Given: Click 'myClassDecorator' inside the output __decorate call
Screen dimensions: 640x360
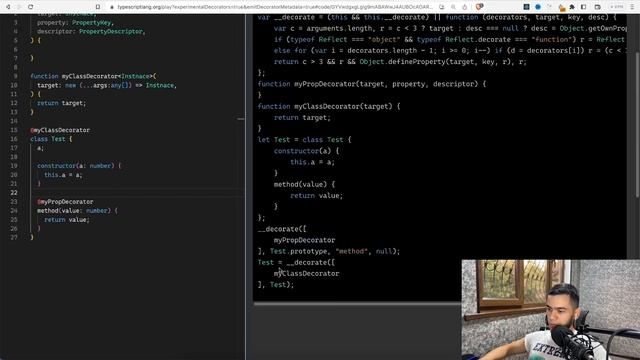Looking at the screenshot, I should tap(307, 274).
